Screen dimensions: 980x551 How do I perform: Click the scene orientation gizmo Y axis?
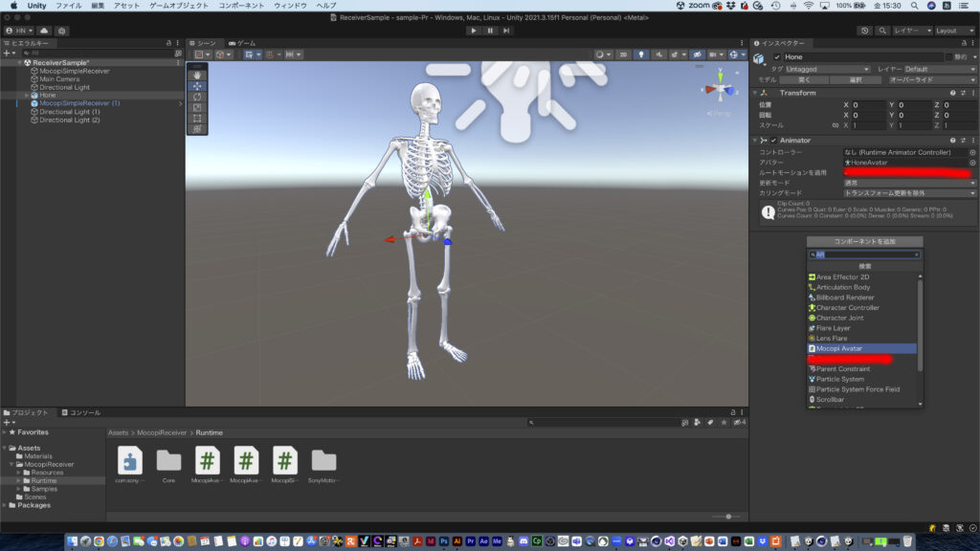click(x=720, y=76)
